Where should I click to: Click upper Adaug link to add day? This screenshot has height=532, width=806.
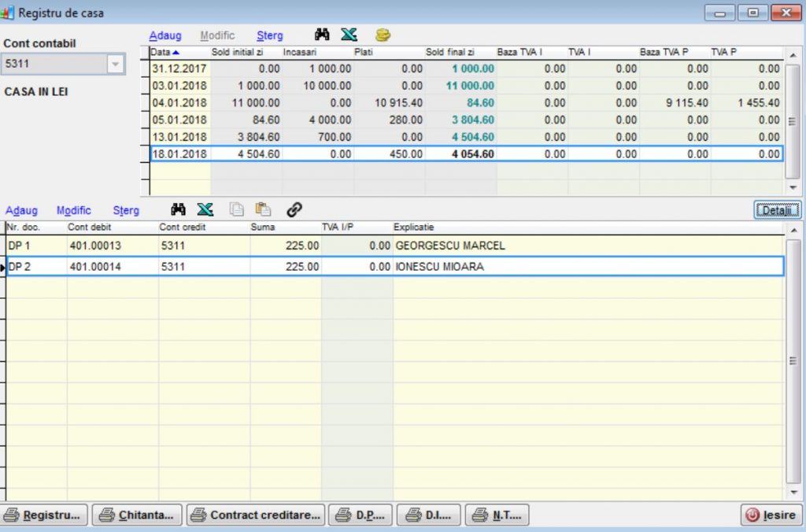165,35
